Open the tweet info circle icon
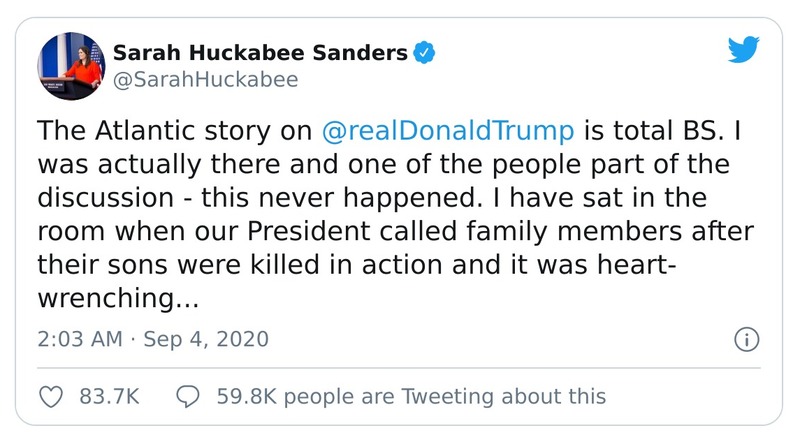This screenshot has width=800, height=442. 745,339
